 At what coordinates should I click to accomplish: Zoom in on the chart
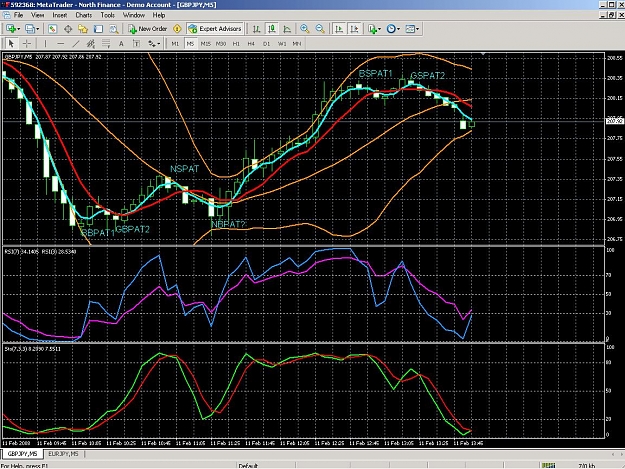click(305, 29)
